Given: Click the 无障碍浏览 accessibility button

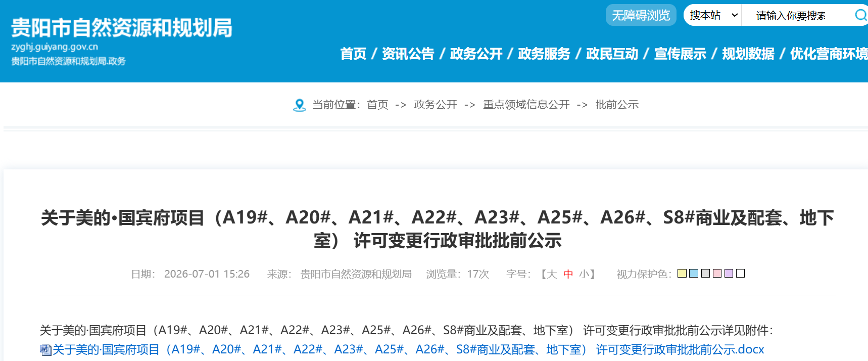Looking at the screenshot, I should click(x=641, y=15).
